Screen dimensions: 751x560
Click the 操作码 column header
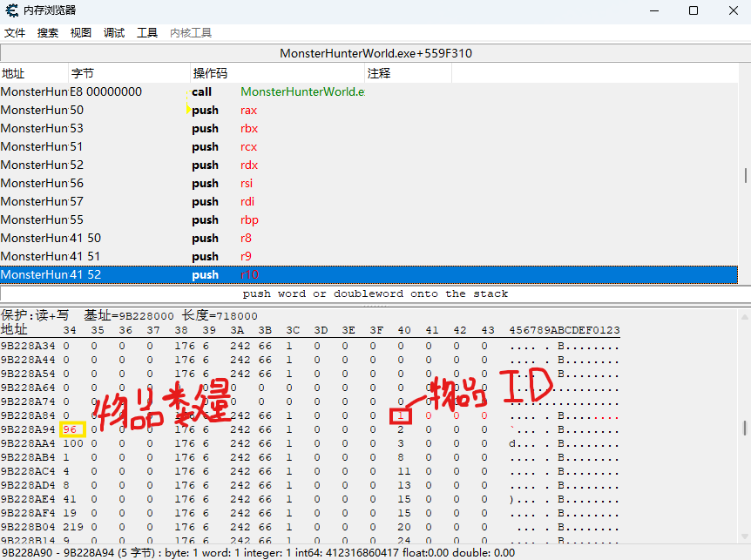pos(277,73)
